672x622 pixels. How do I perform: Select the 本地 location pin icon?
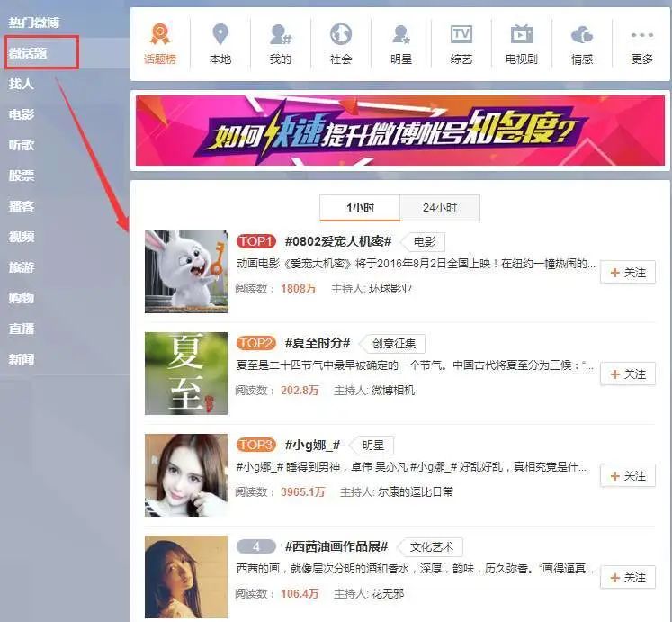coord(220,36)
